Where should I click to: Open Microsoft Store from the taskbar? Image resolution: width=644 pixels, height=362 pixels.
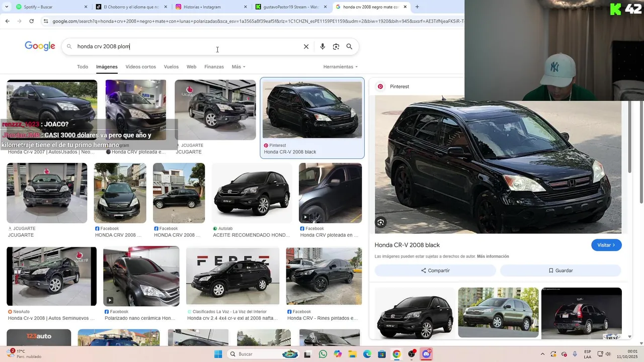tap(382, 354)
